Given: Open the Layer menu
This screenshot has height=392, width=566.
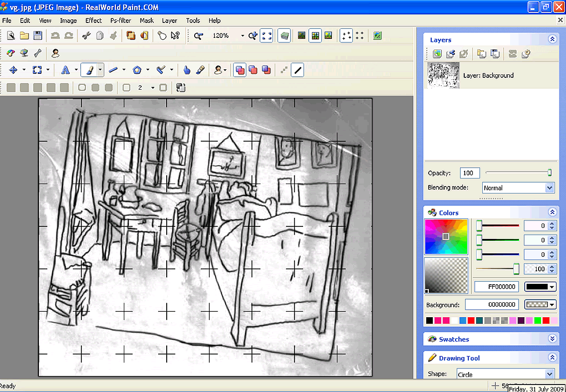Looking at the screenshot, I should tap(169, 20).
